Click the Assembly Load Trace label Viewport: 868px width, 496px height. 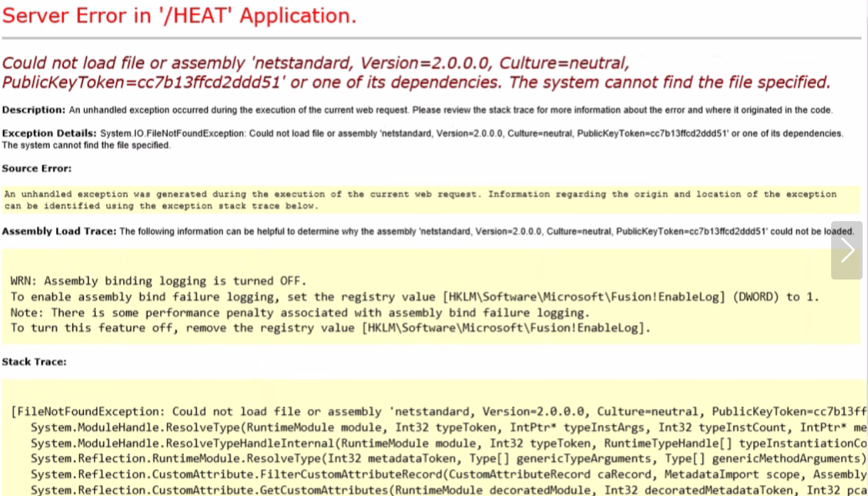tap(59, 231)
